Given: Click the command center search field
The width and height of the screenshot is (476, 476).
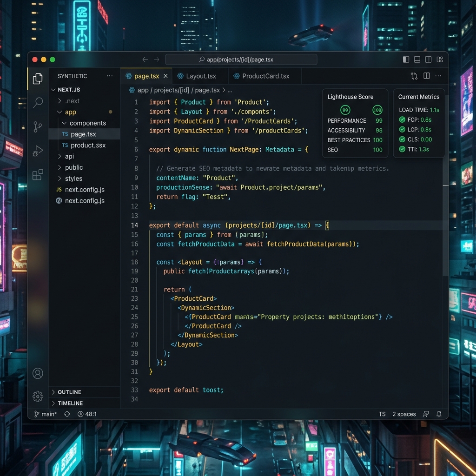Looking at the screenshot, I should click(x=241, y=59).
